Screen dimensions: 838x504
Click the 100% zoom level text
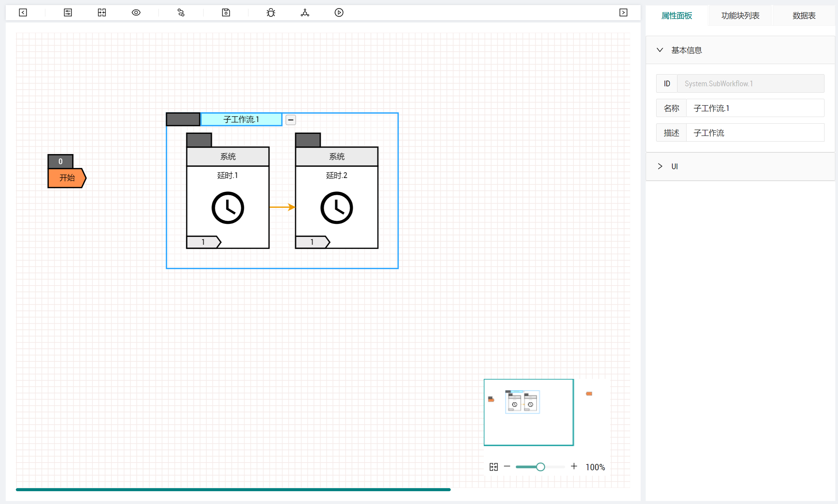click(595, 467)
